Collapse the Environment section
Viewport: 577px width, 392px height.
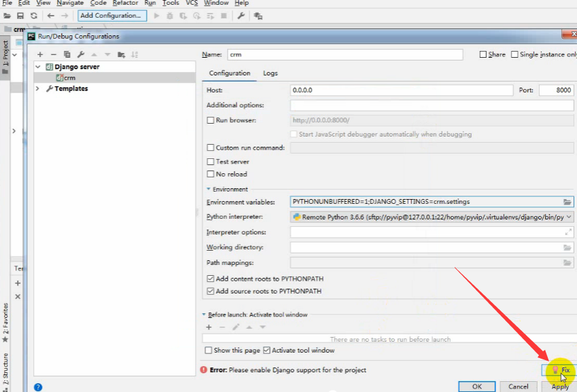click(208, 189)
